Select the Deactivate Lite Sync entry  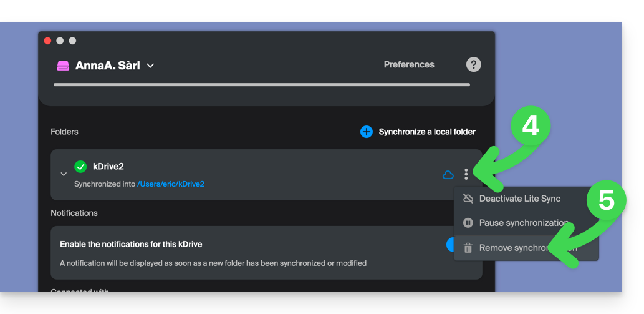[x=519, y=199]
